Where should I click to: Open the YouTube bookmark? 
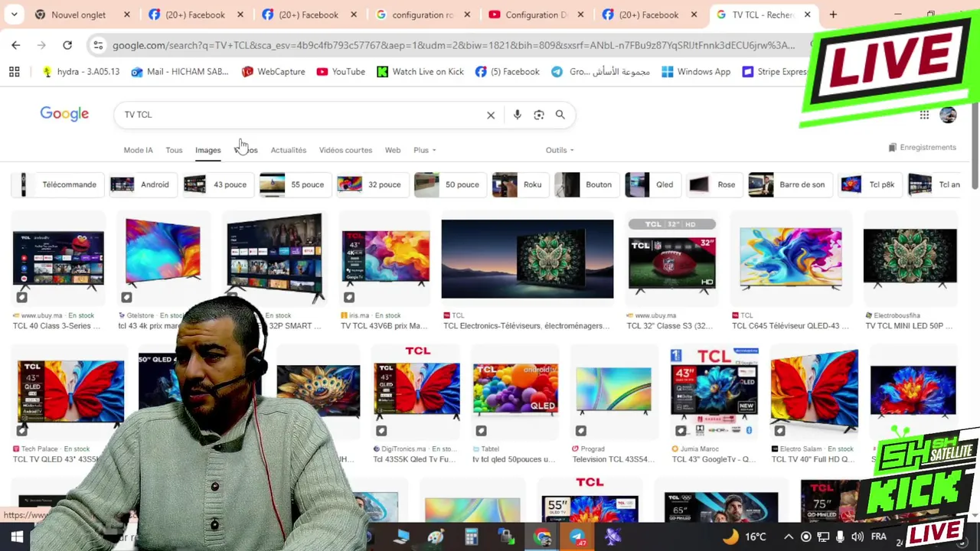tap(341, 71)
